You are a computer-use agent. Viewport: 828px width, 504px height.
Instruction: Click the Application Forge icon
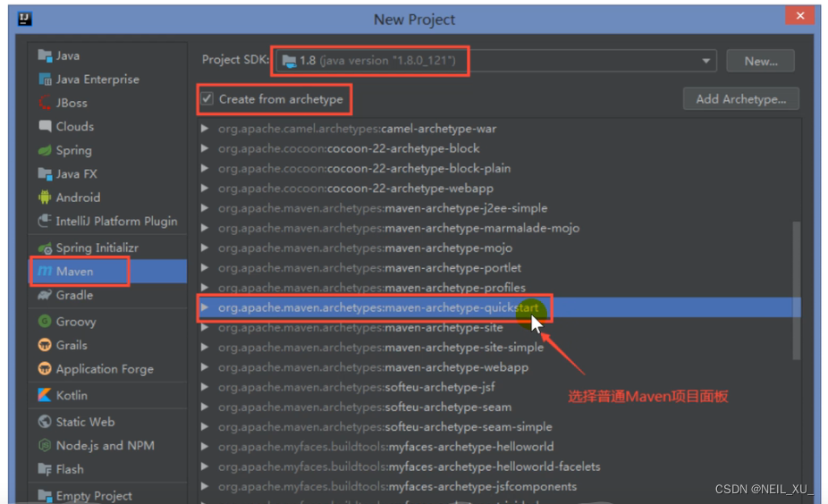[45, 368]
